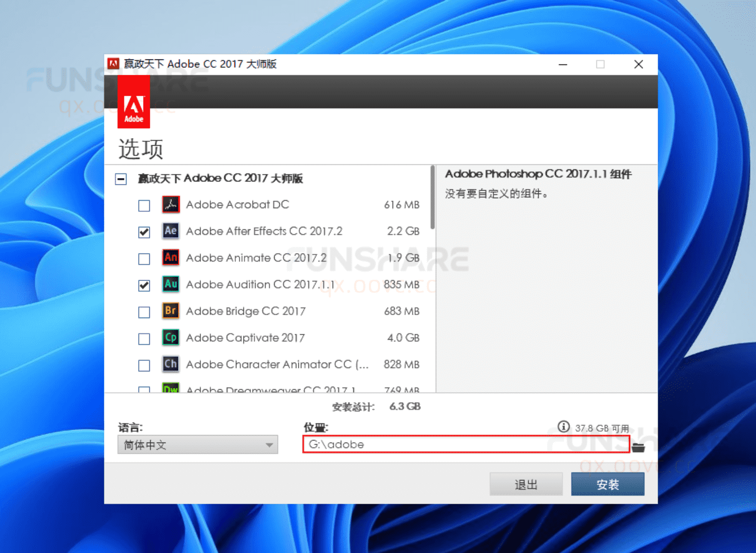This screenshot has width=756, height=553.
Task: Click the 37.8 GB 可用 free space text
Action: coord(602,428)
